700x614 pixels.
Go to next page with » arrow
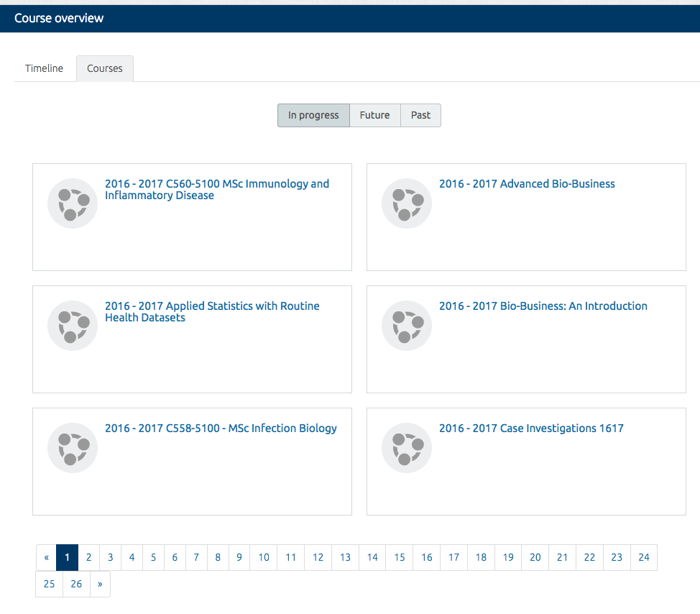100,584
